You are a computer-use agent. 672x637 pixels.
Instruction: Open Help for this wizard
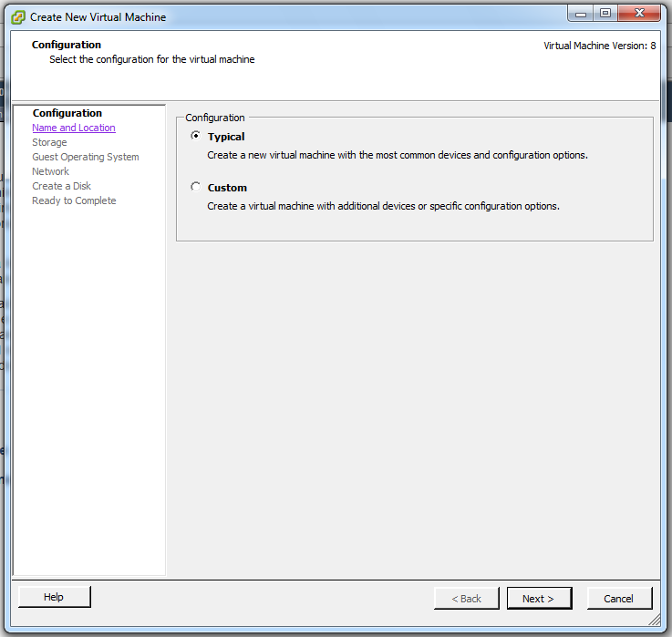pyautogui.click(x=55, y=597)
